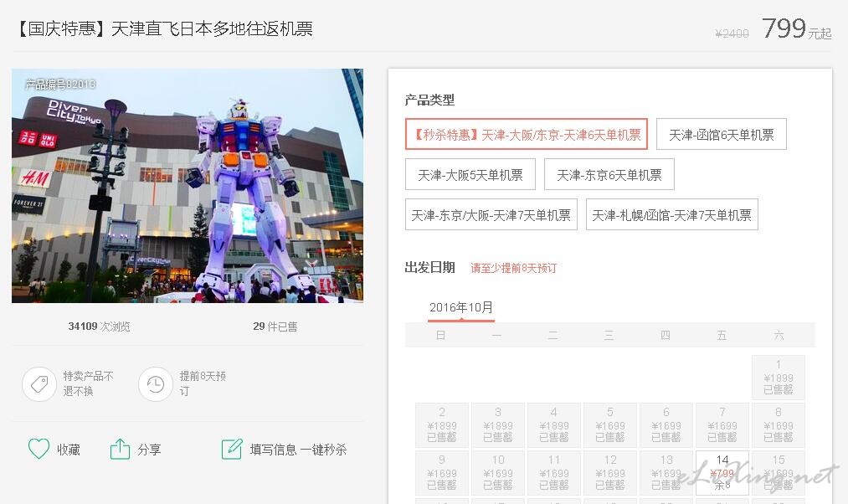The height and width of the screenshot is (504, 848).
Task: Click the 提前8天预订 text
Action: click(203, 383)
